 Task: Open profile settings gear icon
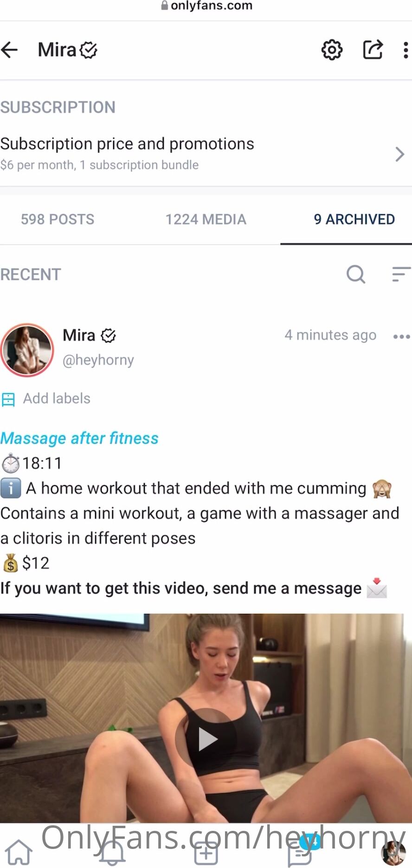332,50
